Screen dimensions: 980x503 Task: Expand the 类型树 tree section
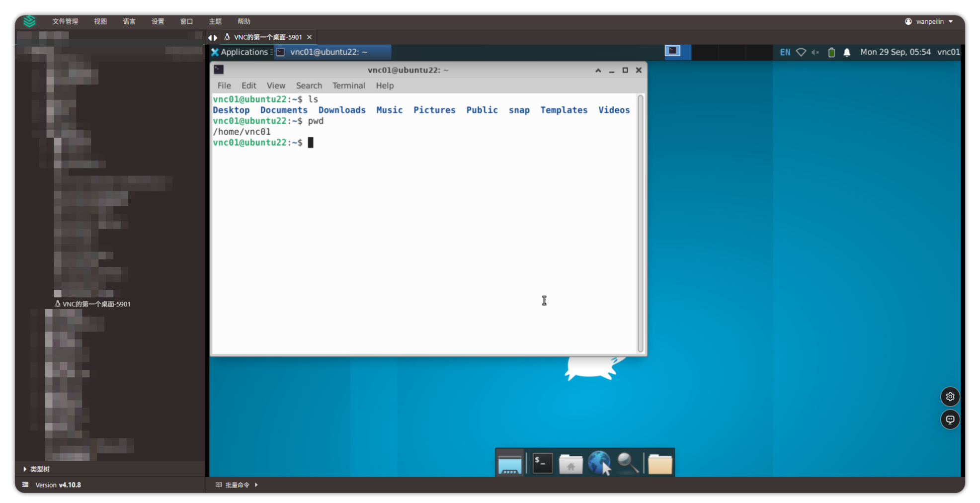(25, 469)
